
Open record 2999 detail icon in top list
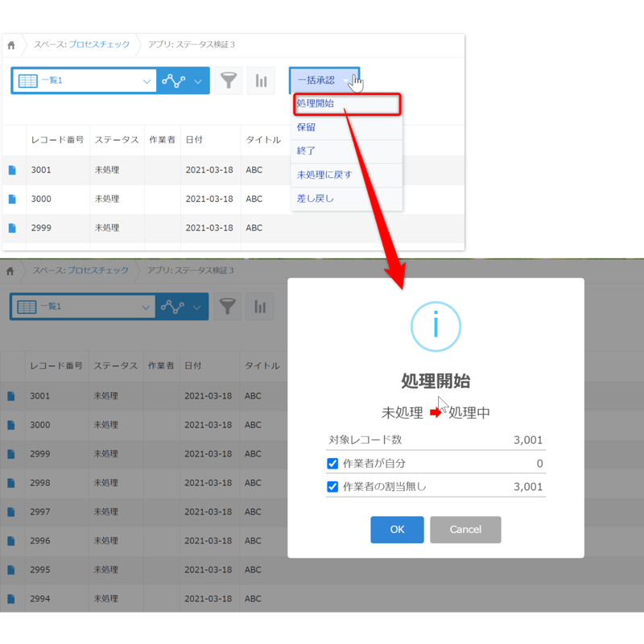(x=12, y=228)
